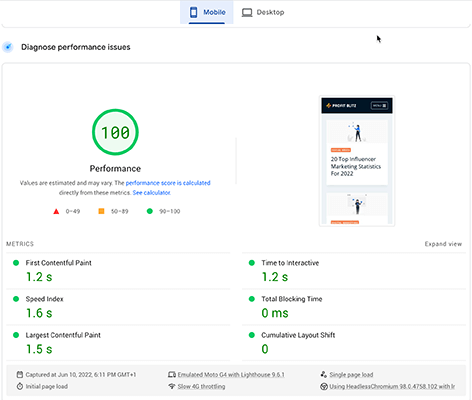Click the stopwatch icon beside Initial page load
This screenshot has height=400, width=472.
(x=20, y=386)
